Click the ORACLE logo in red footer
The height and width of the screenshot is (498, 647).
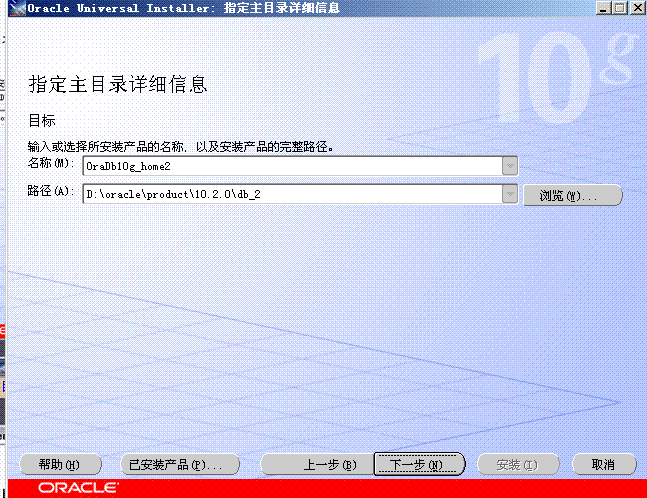(78, 488)
